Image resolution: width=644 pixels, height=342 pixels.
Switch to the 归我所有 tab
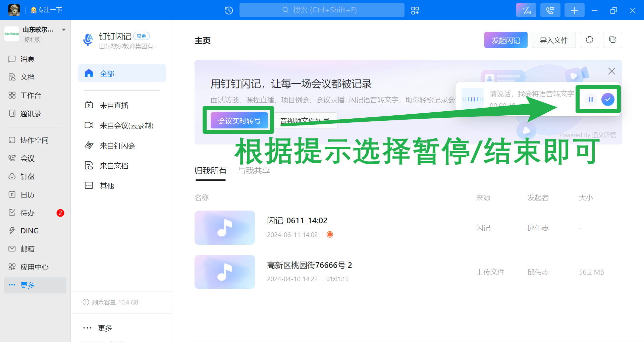tap(211, 171)
